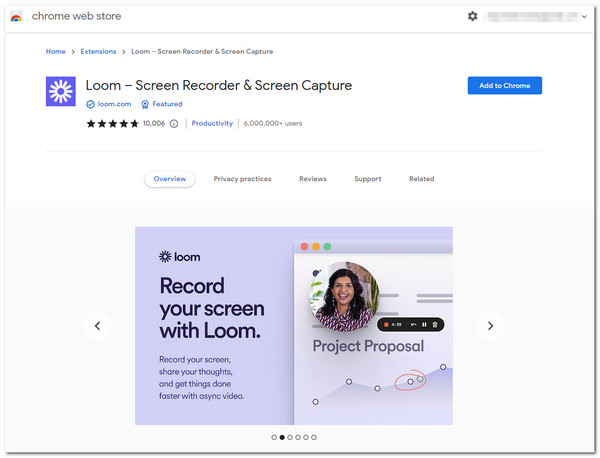Viewport: 600px width, 458px height.
Task: Open the Related tab
Action: [x=422, y=179]
